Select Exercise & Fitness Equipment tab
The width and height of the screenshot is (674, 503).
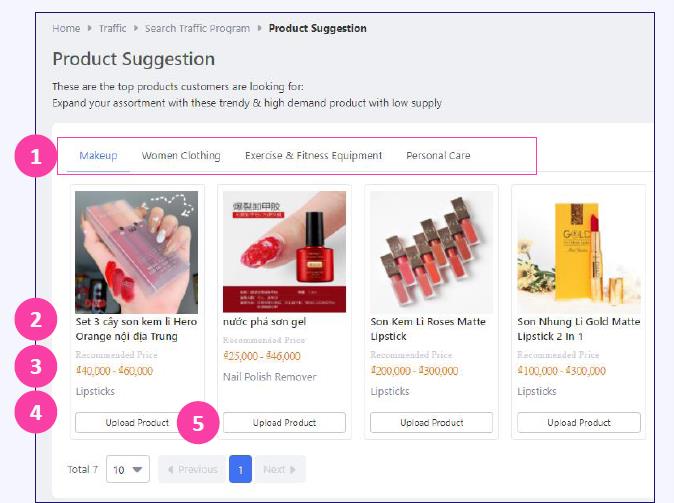(313, 156)
